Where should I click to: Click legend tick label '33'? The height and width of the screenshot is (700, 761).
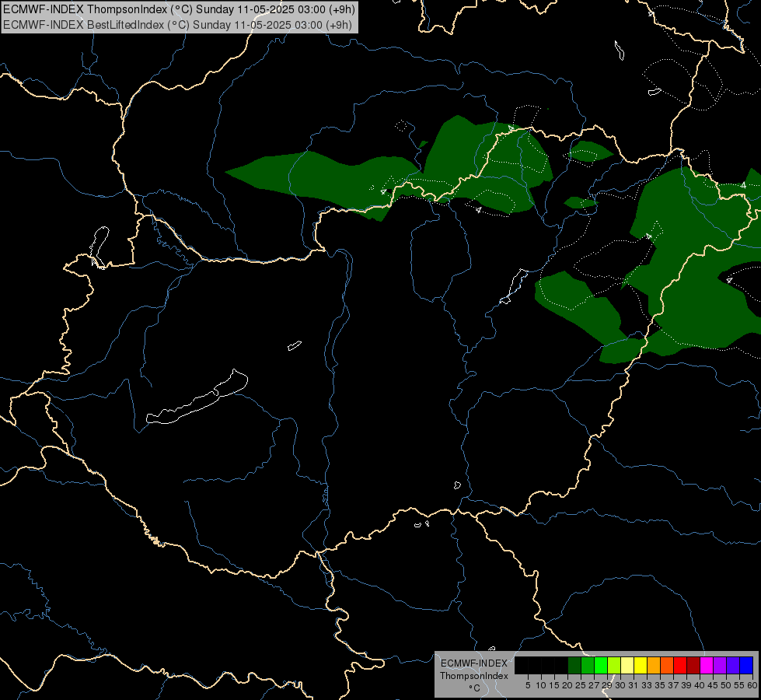click(647, 685)
